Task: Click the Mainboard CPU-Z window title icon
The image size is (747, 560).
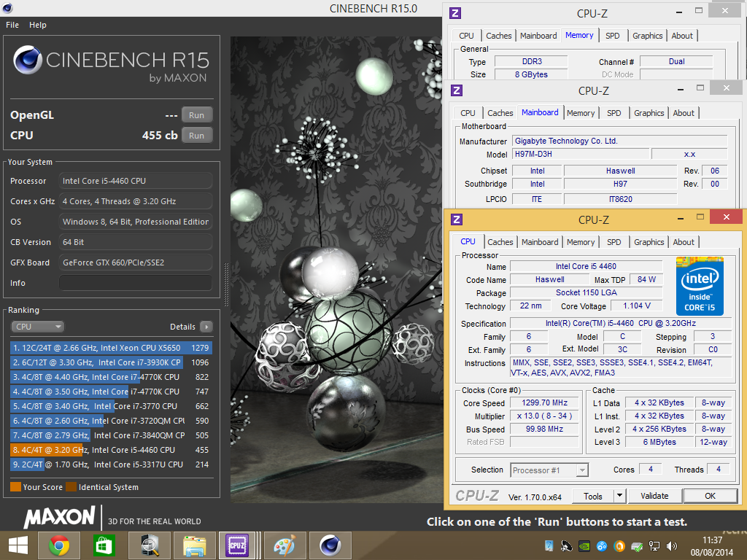Action: click(457, 90)
